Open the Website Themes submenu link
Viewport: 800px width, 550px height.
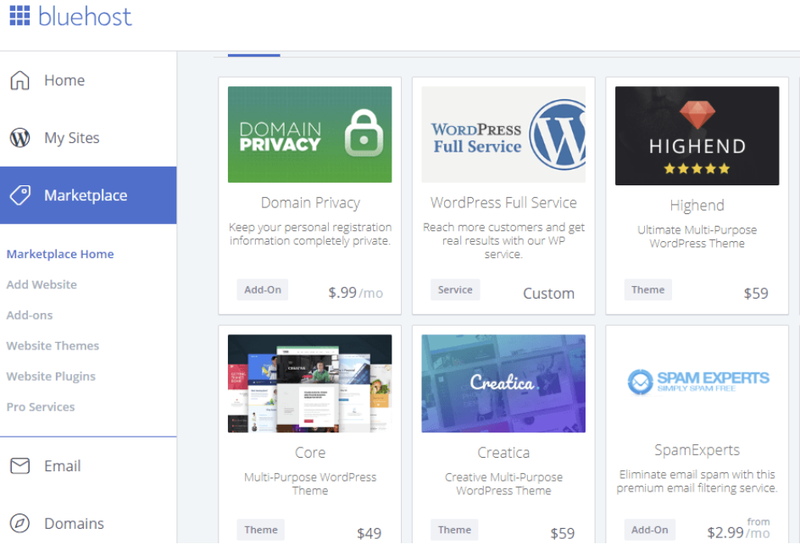(53, 346)
